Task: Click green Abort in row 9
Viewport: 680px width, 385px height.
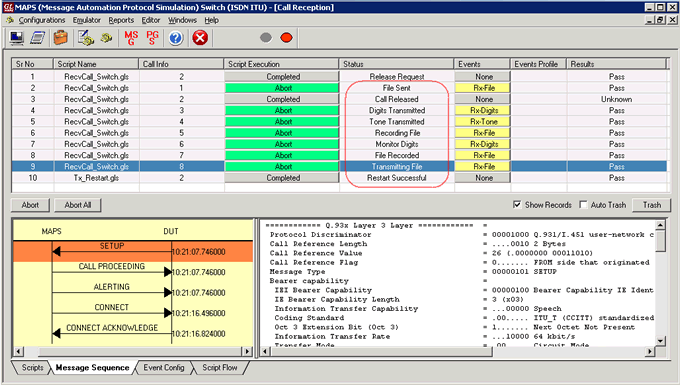Action: 282,167
